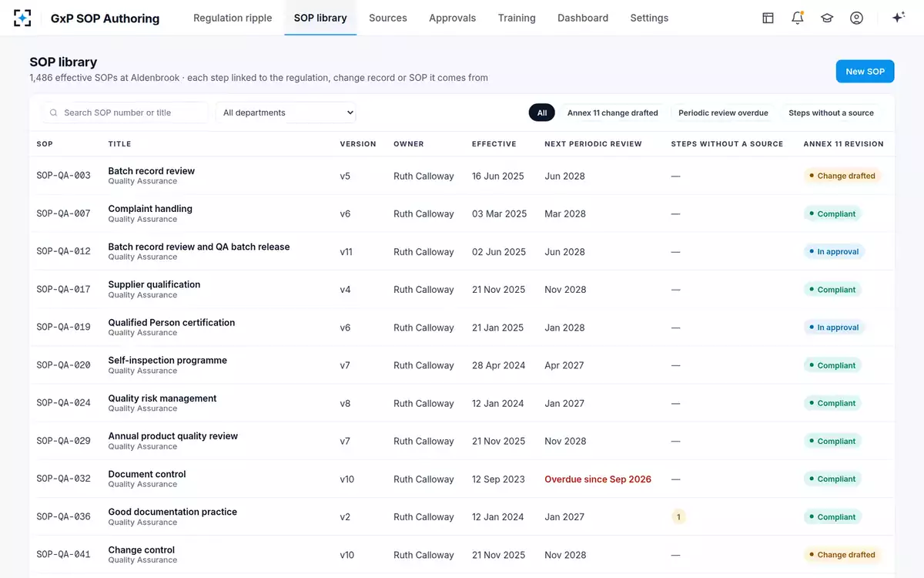The width and height of the screenshot is (924, 578).
Task: Sort by the Version column header
Action: click(x=358, y=144)
